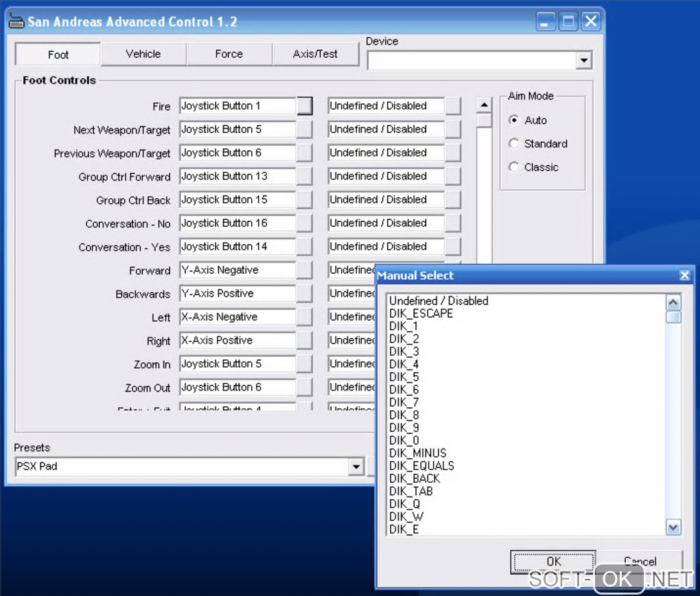Click the small button beside Joystick Button 14 field
The image size is (700, 596).
[305, 246]
